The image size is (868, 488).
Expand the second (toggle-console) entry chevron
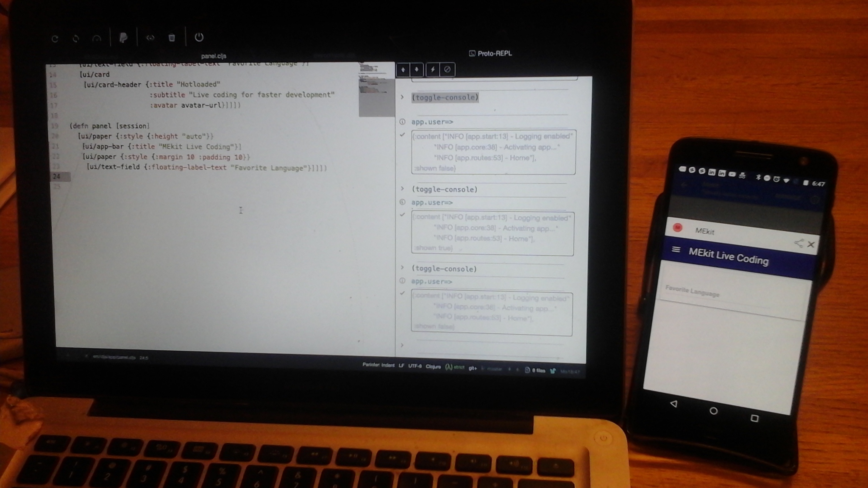[x=402, y=189]
